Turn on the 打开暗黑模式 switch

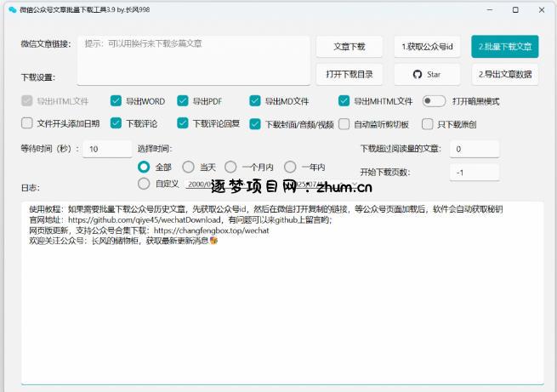434,101
